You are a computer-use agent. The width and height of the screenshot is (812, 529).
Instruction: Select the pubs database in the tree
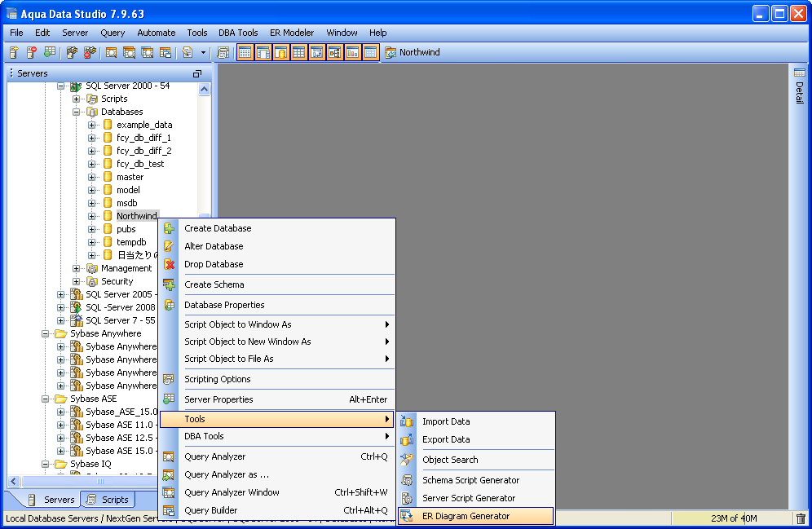point(126,229)
